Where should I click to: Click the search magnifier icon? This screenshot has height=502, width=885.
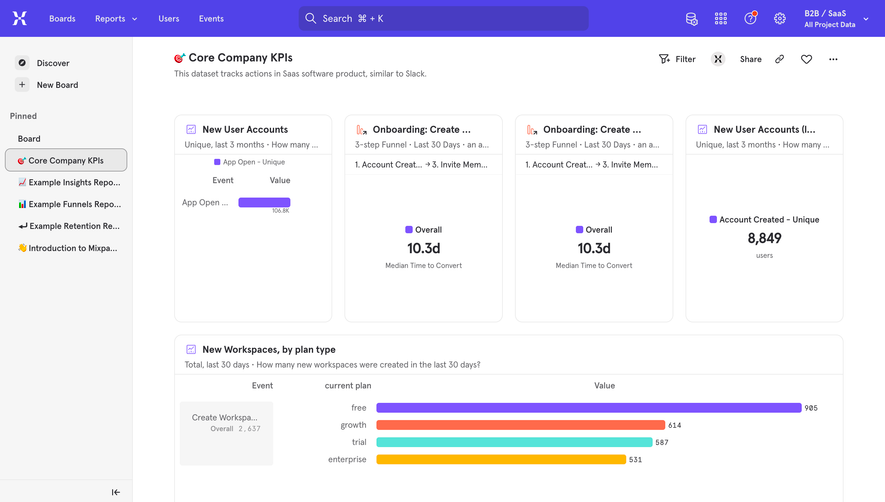[x=310, y=19]
